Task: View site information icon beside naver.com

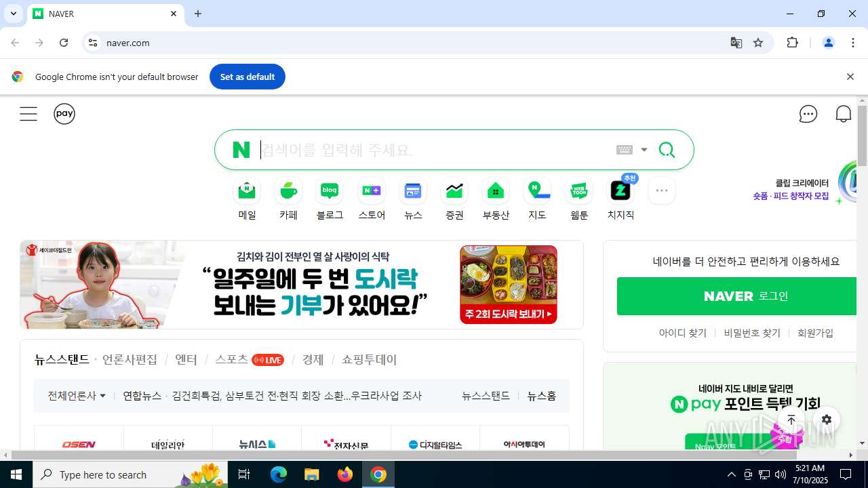Action: click(93, 43)
